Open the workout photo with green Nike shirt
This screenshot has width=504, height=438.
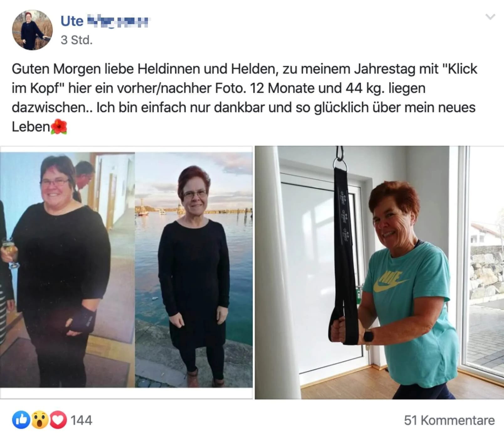379,272
